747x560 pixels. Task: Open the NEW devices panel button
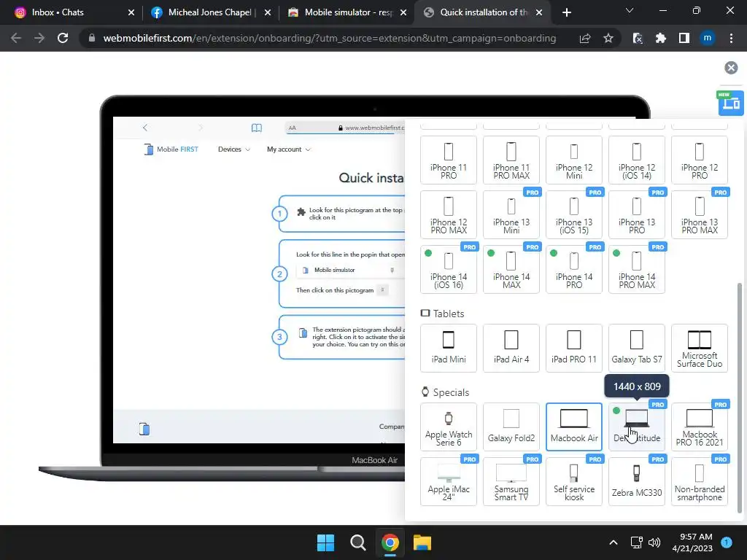pos(730,102)
